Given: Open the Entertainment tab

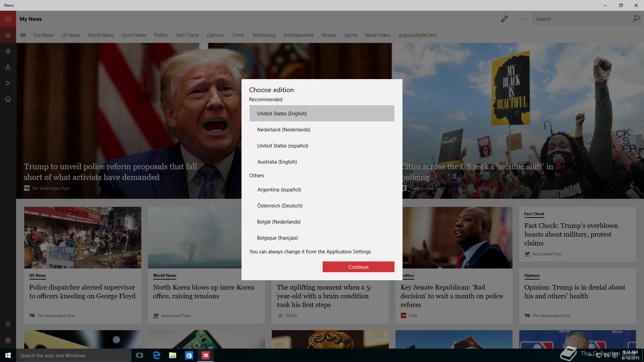Looking at the screenshot, I should tap(299, 35).
